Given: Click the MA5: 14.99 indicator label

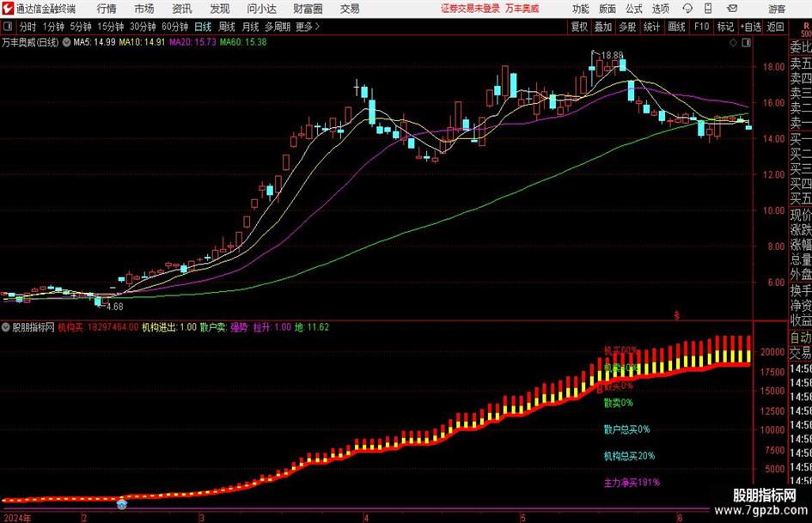Looking at the screenshot, I should point(95,42).
